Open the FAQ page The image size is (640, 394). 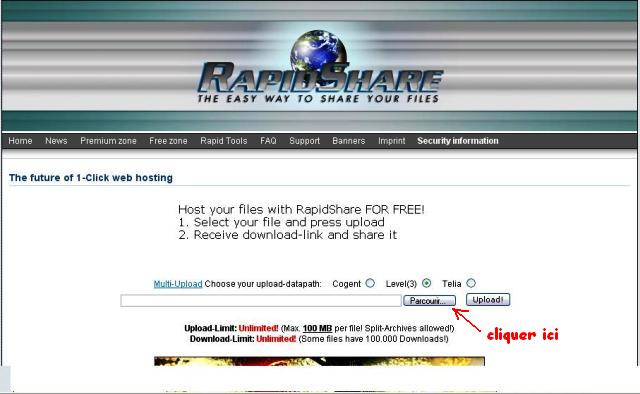click(x=268, y=141)
